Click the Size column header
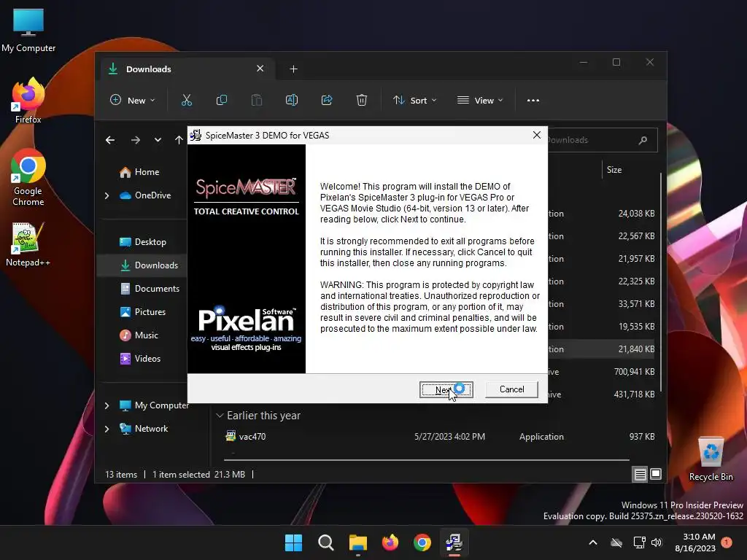 (x=614, y=170)
